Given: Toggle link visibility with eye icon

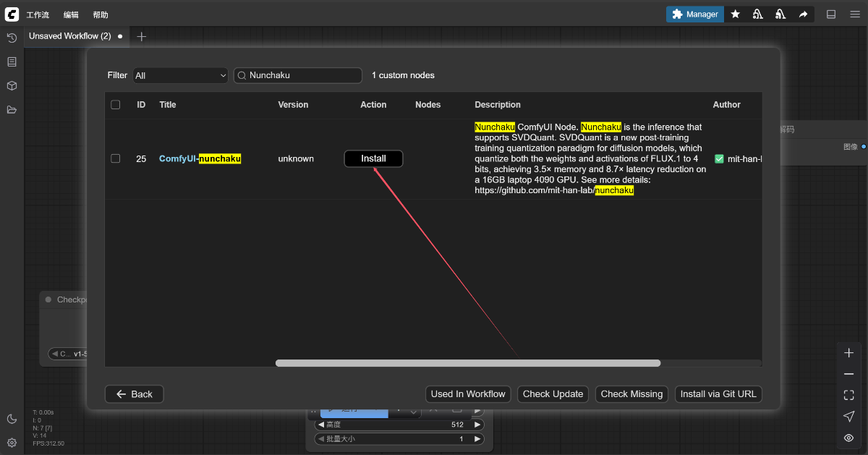Looking at the screenshot, I should (848, 438).
